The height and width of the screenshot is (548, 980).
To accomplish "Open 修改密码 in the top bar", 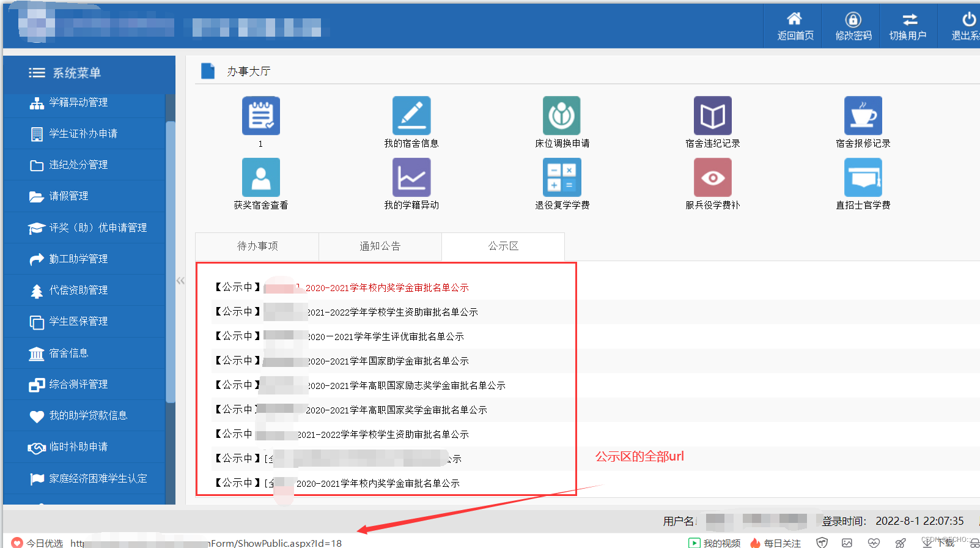I will (x=853, y=26).
